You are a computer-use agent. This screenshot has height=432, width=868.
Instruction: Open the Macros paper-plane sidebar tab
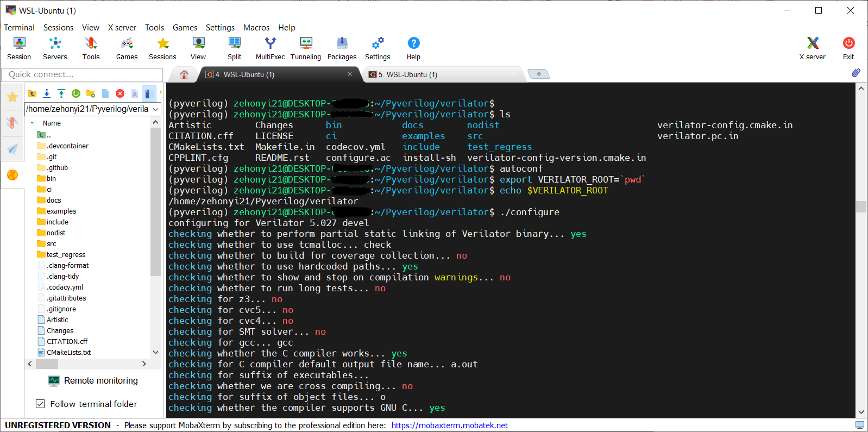coord(12,148)
